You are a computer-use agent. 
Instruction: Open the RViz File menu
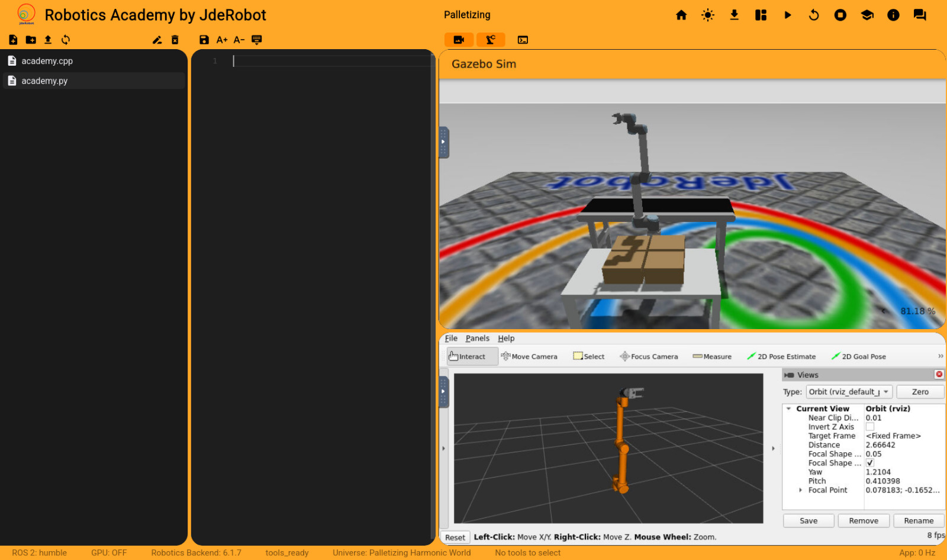click(x=451, y=338)
